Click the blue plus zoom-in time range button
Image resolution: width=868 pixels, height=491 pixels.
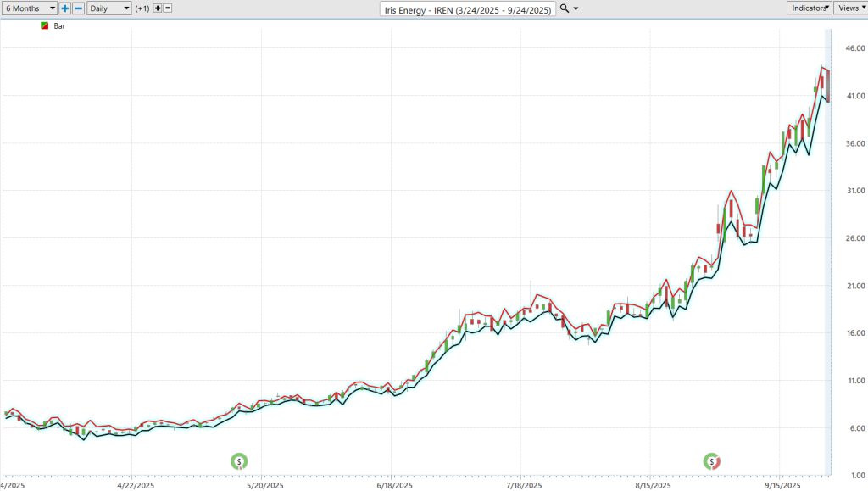[x=65, y=8]
